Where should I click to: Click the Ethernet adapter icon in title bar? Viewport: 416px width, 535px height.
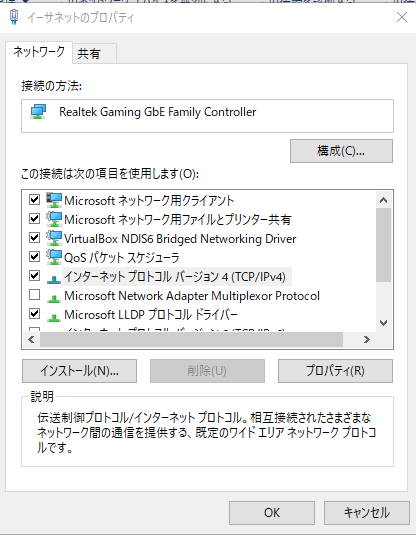[x=14, y=17]
